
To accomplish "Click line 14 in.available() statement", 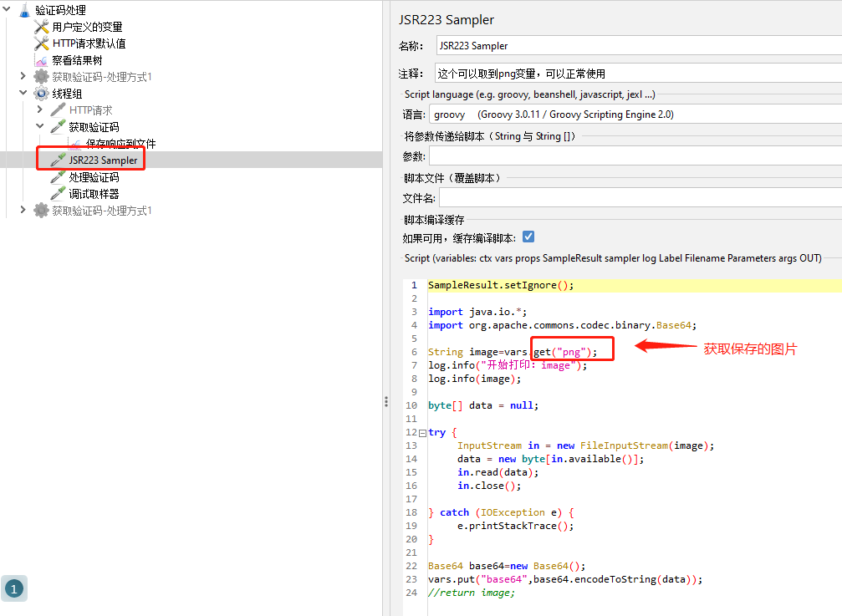I will pos(550,460).
